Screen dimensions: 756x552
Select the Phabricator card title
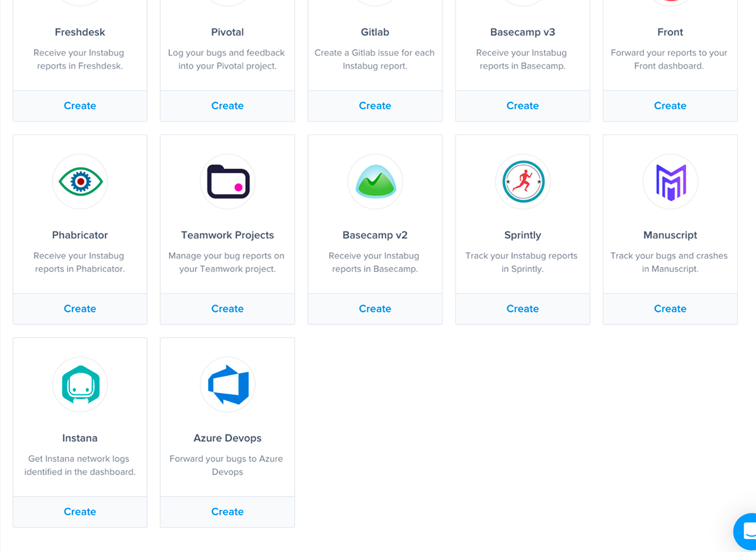point(80,235)
